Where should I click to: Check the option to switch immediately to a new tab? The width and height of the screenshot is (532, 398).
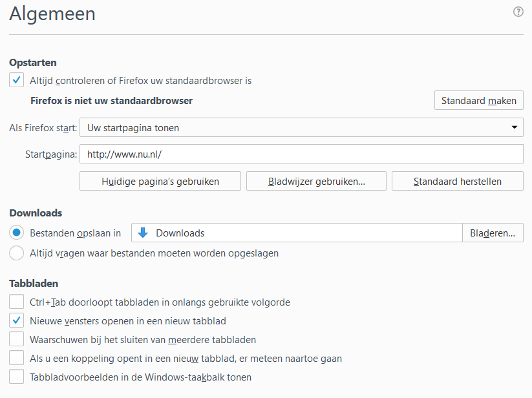[x=16, y=358]
